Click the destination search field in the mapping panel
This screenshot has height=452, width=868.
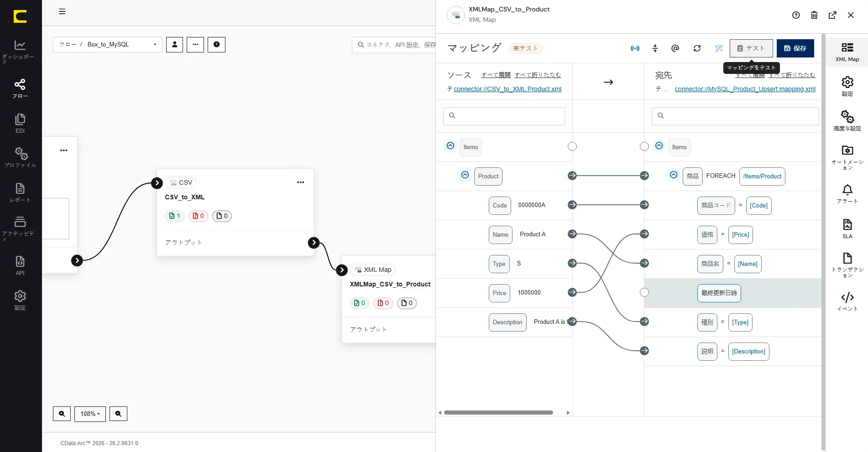pyautogui.click(x=735, y=116)
